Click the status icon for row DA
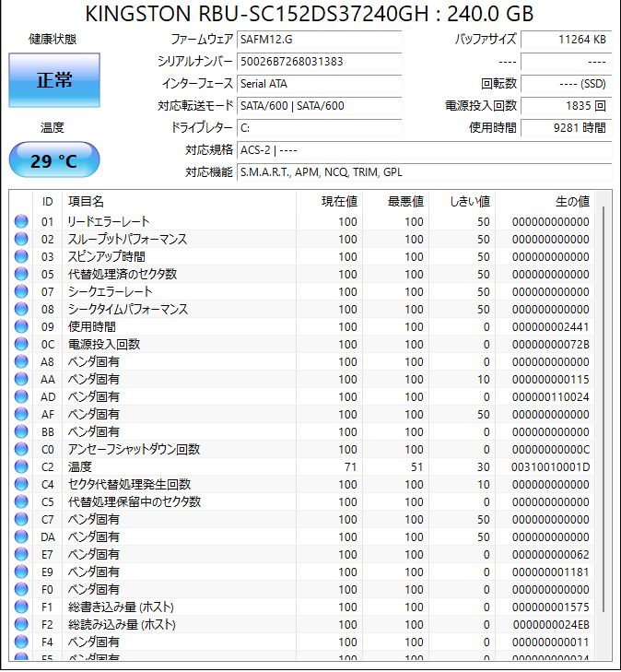Screen dimensions: 621x672 pyautogui.click(x=21, y=537)
